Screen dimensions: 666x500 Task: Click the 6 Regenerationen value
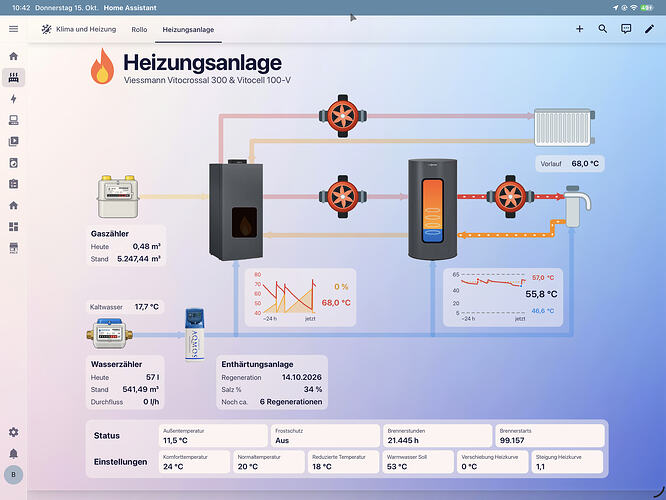click(291, 402)
